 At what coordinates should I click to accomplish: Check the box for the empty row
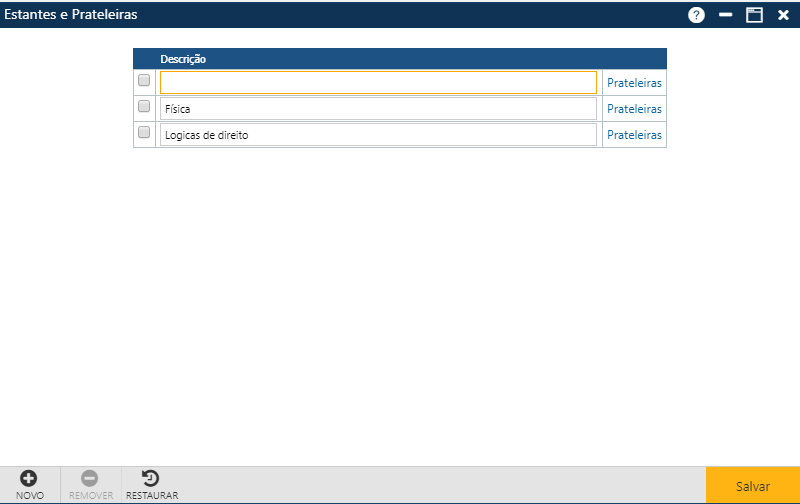point(144,81)
